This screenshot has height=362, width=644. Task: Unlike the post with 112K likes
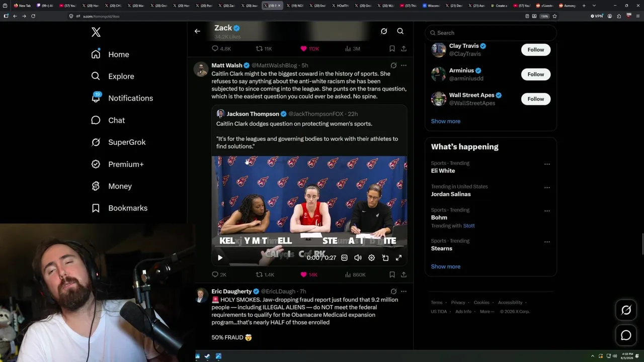click(x=303, y=49)
